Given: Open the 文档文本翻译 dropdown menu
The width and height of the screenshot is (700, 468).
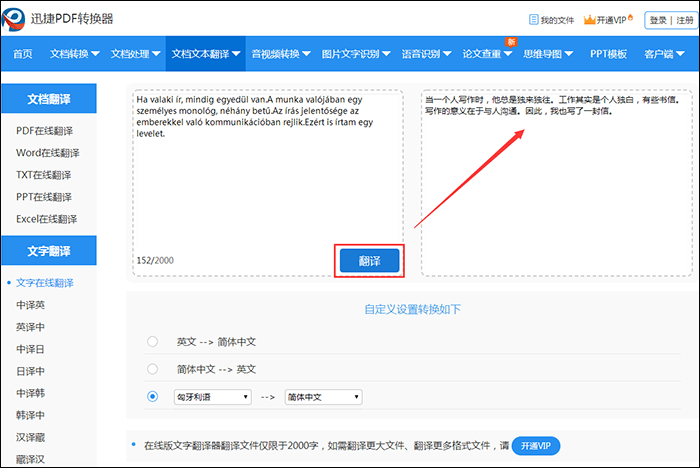Looking at the screenshot, I should click(x=206, y=54).
